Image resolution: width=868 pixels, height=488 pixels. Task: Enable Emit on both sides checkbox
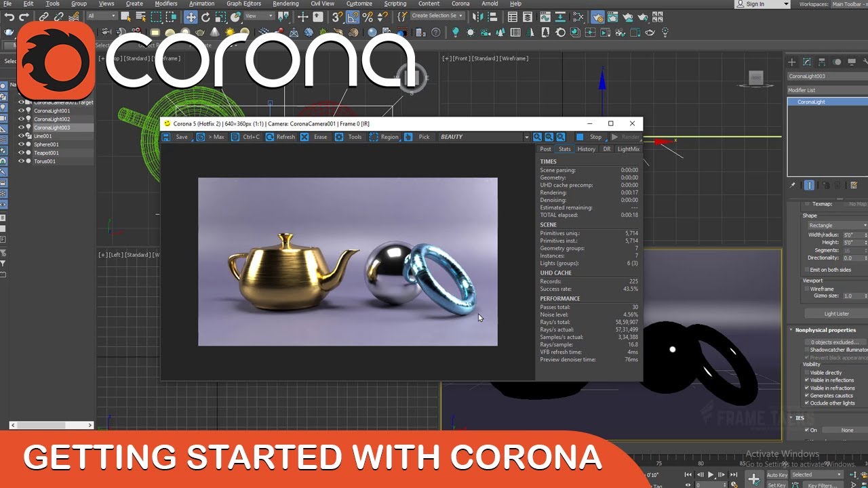pyautogui.click(x=806, y=270)
